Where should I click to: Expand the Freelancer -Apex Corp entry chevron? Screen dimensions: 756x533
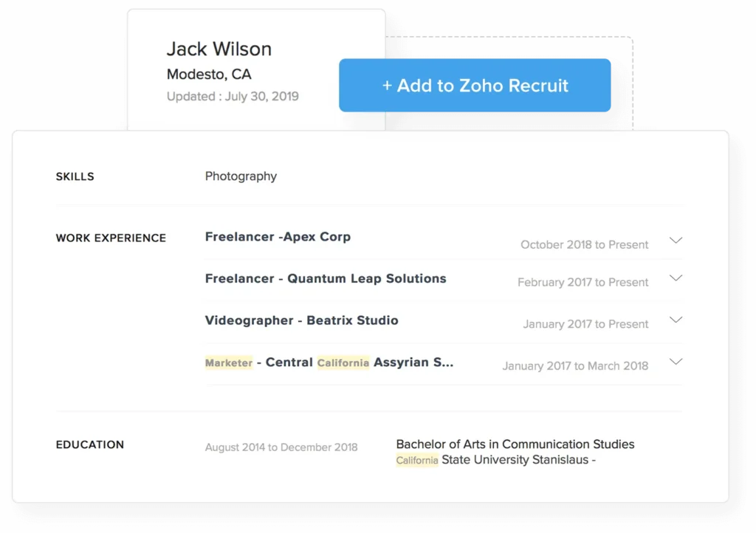(676, 240)
